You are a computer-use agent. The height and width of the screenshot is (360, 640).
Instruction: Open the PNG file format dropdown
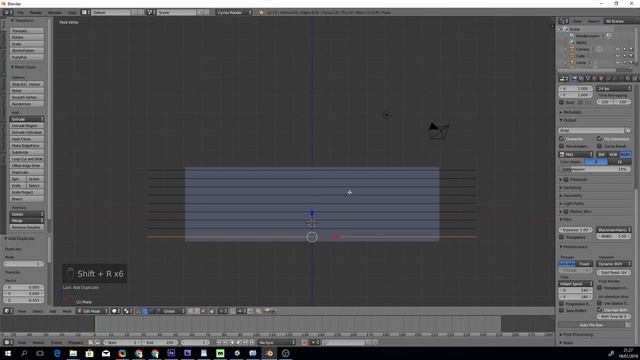(x=576, y=154)
